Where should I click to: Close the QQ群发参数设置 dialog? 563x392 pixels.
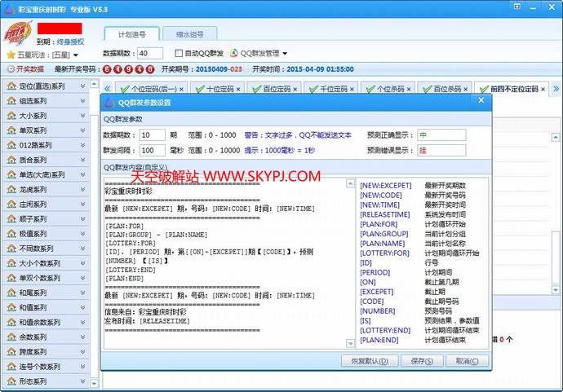pyautogui.click(x=480, y=102)
